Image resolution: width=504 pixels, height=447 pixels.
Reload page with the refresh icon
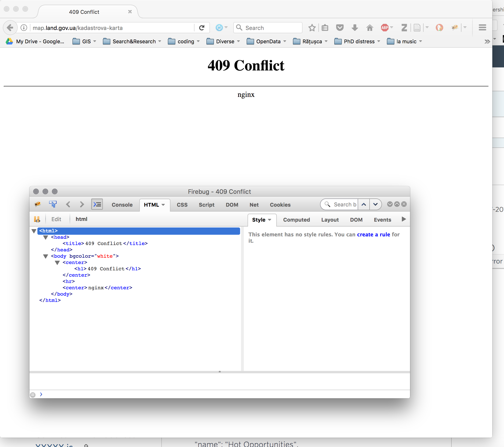[x=202, y=28]
